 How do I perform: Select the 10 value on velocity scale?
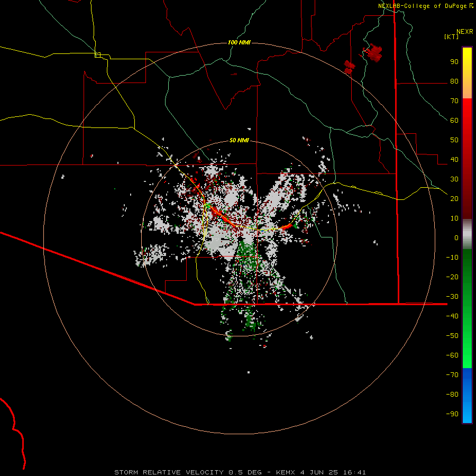point(454,218)
